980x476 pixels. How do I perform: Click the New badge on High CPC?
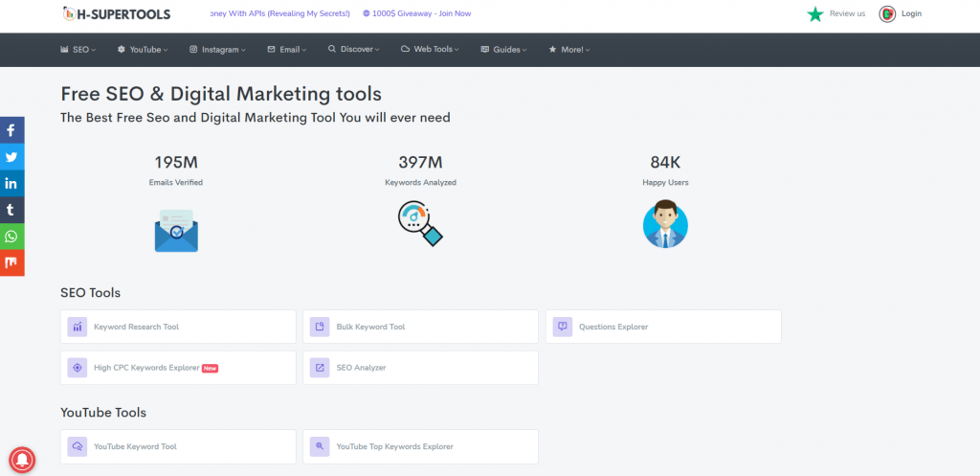[210, 369]
